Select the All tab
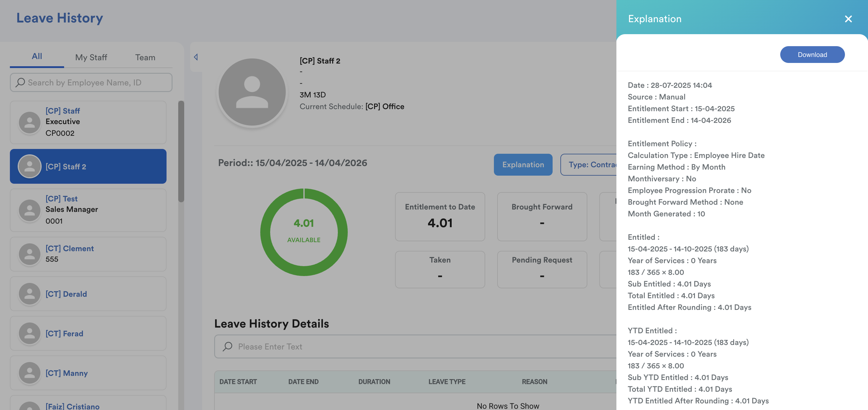The image size is (868, 410). pos(37,56)
